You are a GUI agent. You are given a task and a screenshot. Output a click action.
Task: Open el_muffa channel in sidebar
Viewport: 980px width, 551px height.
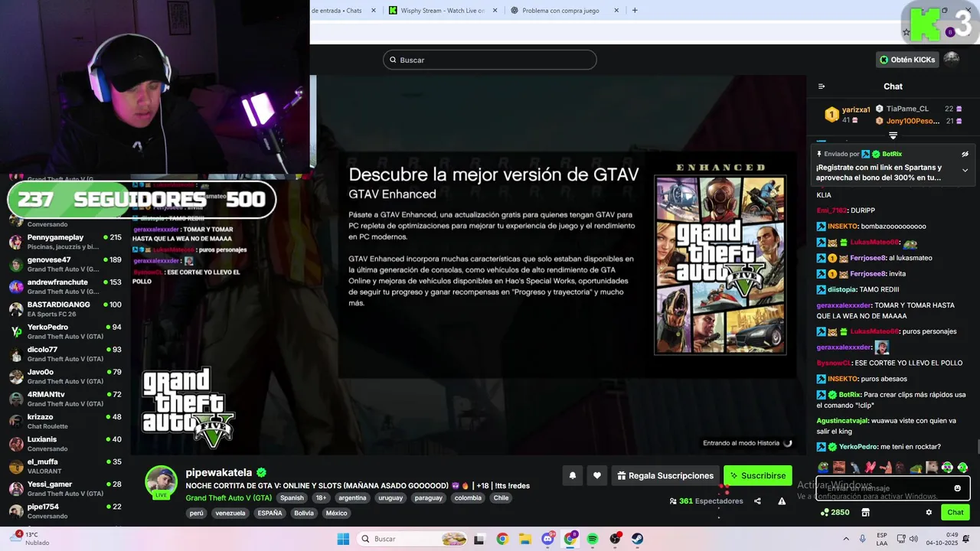point(65,465)
